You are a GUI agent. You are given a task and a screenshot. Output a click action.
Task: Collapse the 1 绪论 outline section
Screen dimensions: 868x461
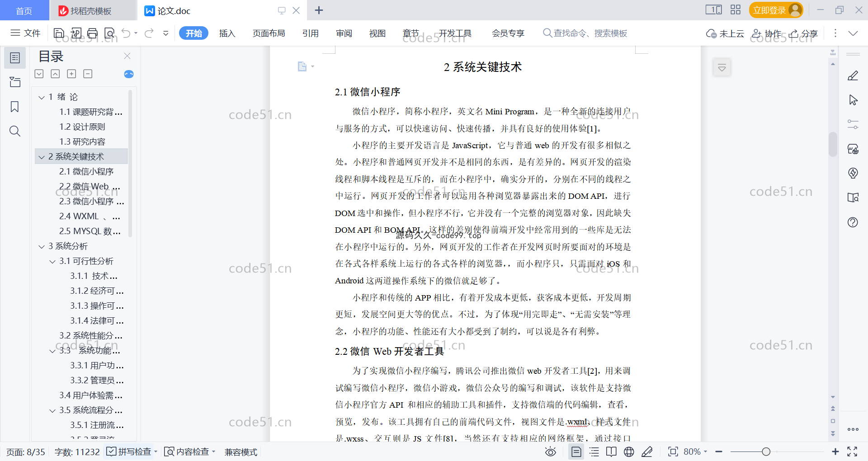click(42, 97)
